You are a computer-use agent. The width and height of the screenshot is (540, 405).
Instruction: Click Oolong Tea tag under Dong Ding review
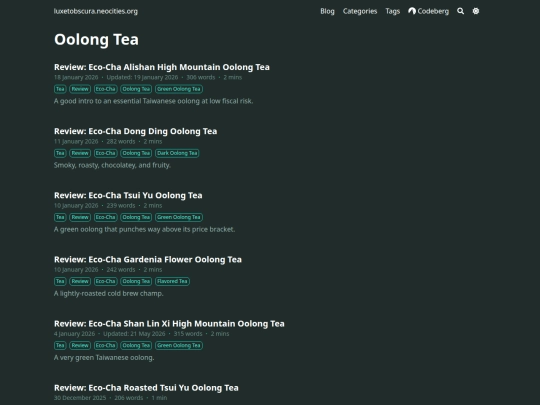pyautogui.click(x=136, y=153)
